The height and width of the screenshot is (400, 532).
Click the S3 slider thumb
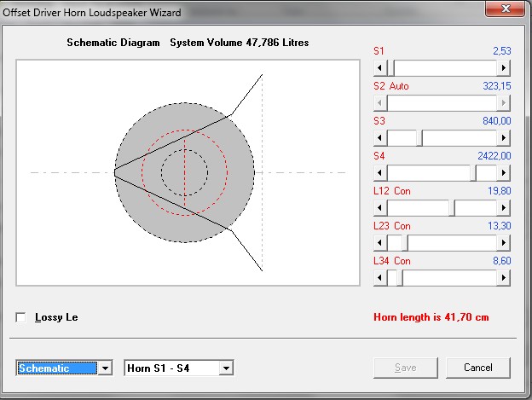[419, 138]
